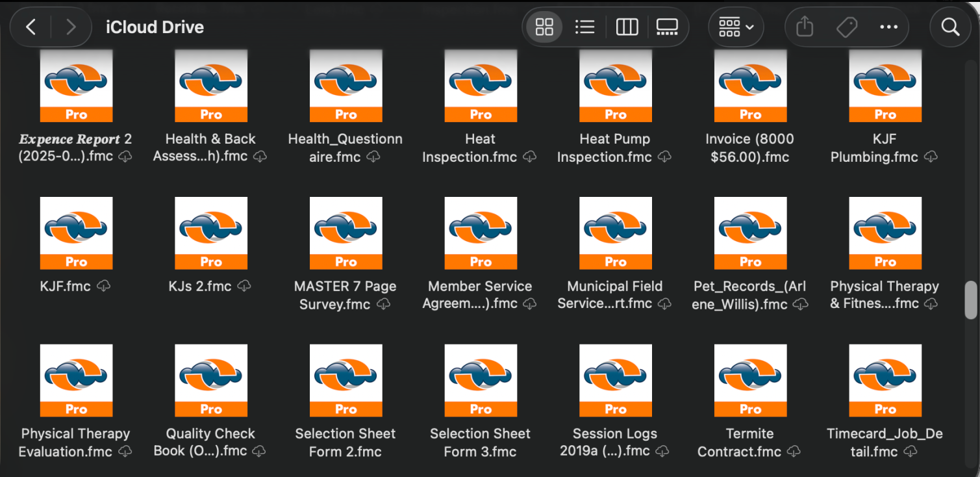Select the Selection Sheet Form 2 icon
The image size is (980, 477).
(346, 381)
